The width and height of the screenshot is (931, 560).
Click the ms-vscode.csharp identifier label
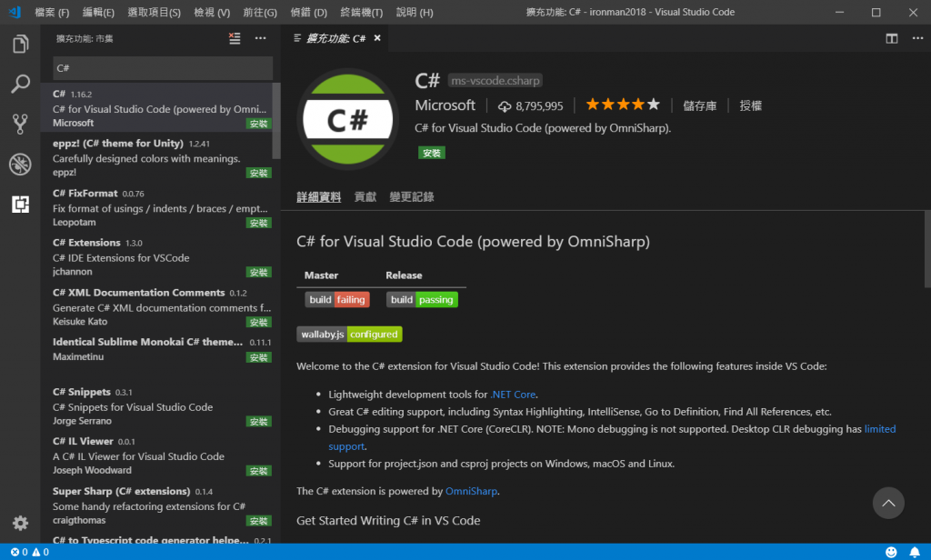click(496, 80)
